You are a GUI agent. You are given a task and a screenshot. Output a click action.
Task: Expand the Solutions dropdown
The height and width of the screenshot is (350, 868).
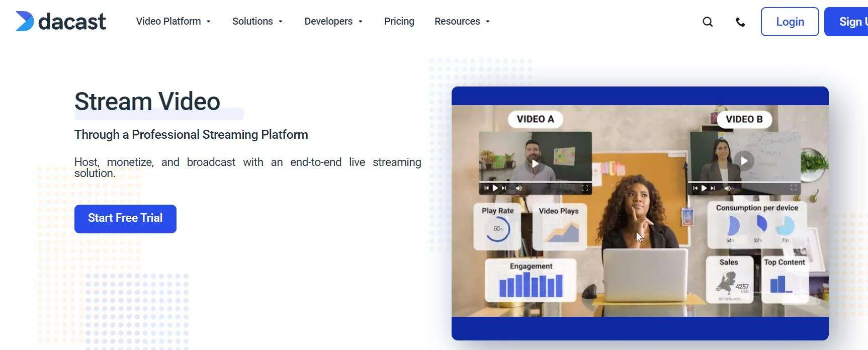pos(257,21)
